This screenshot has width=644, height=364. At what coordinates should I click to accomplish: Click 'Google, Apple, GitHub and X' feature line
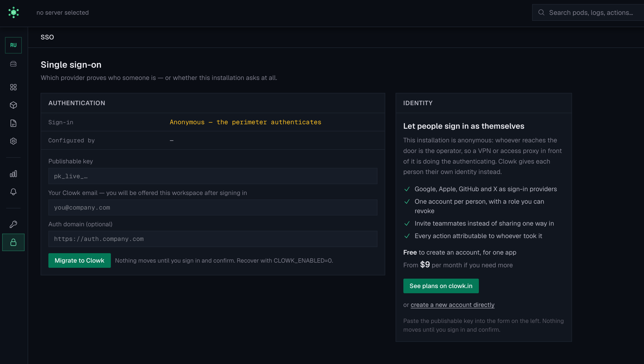[x=486, y=189]
